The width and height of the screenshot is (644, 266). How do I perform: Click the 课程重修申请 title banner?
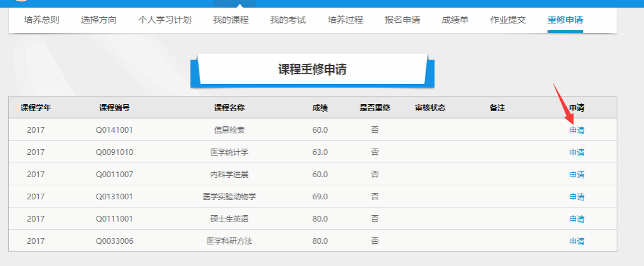312,70
